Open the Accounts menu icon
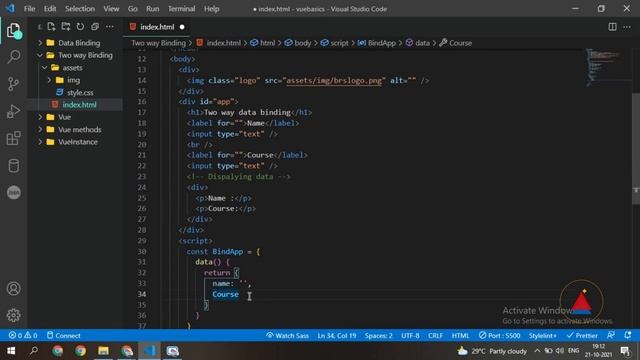The height and width of the screenshot is (360, 640). (x=13, y=289)
